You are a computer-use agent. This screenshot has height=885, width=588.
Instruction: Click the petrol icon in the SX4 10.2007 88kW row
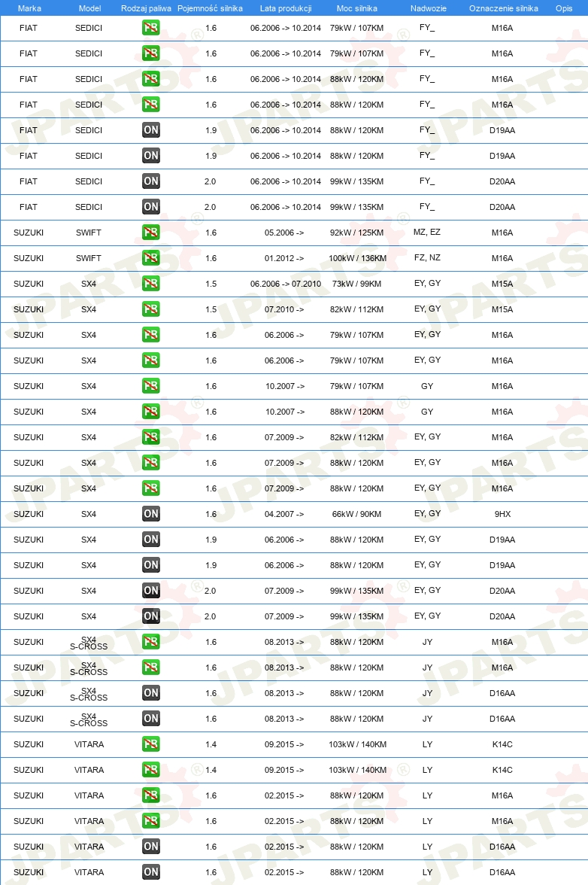coord(150,412)
